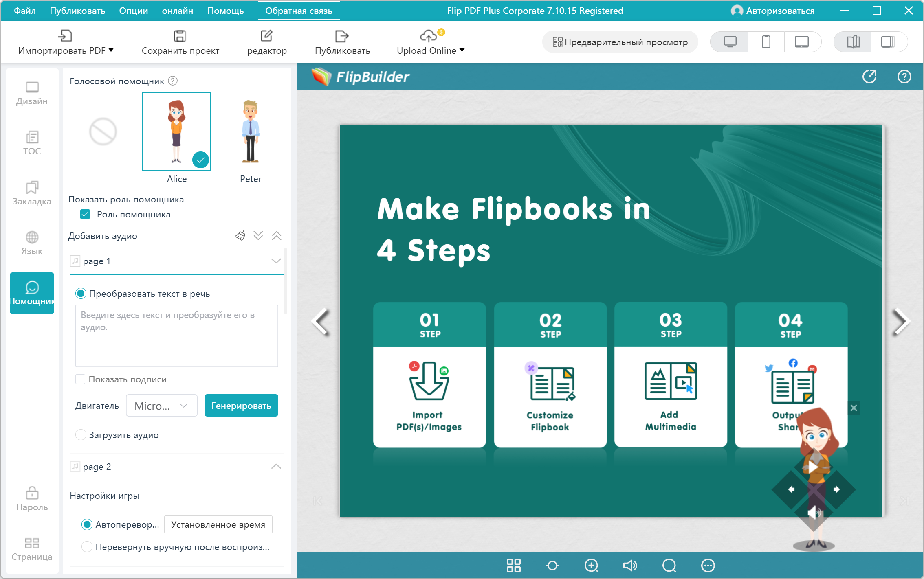Screen dimensions: 924x579
Task: Click Предварительный просмотр button
Action: [620, 42]
